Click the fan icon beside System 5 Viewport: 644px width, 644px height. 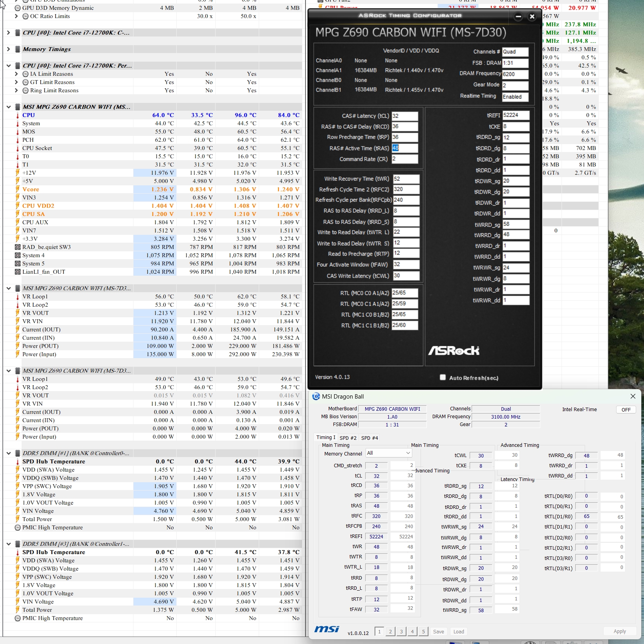pos(17,263)
